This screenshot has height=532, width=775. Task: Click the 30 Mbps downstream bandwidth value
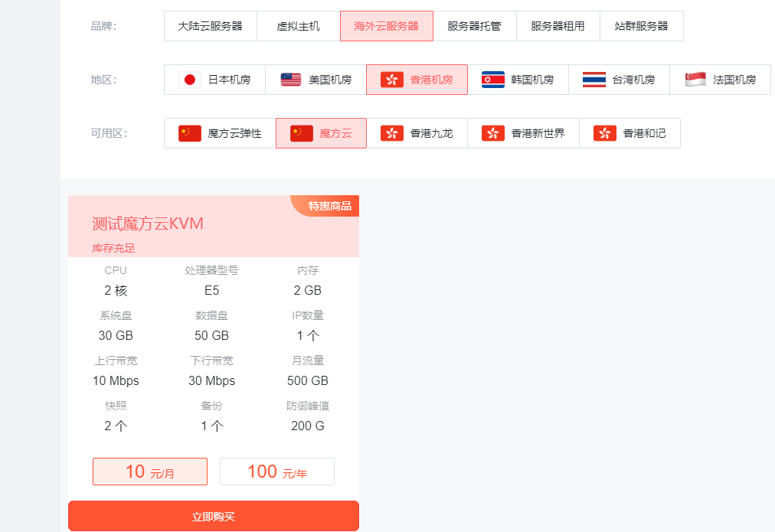[x=211, y=381]
